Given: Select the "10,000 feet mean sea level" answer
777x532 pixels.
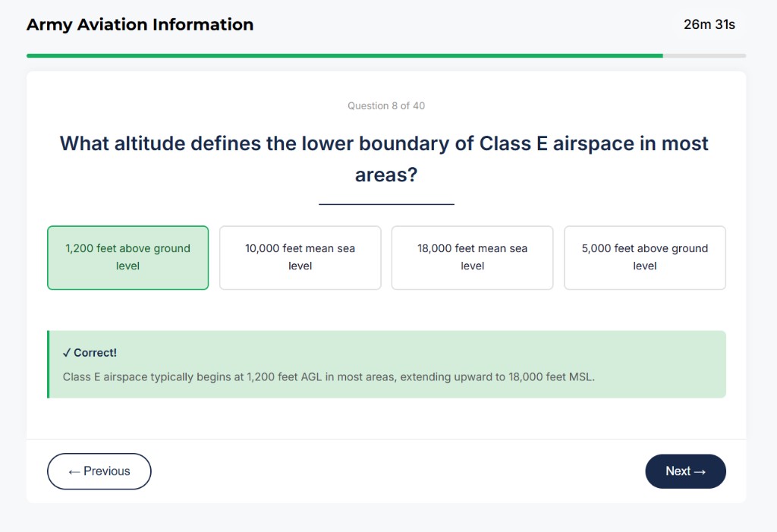Looking at the screenshot, I should click(300, 257).
